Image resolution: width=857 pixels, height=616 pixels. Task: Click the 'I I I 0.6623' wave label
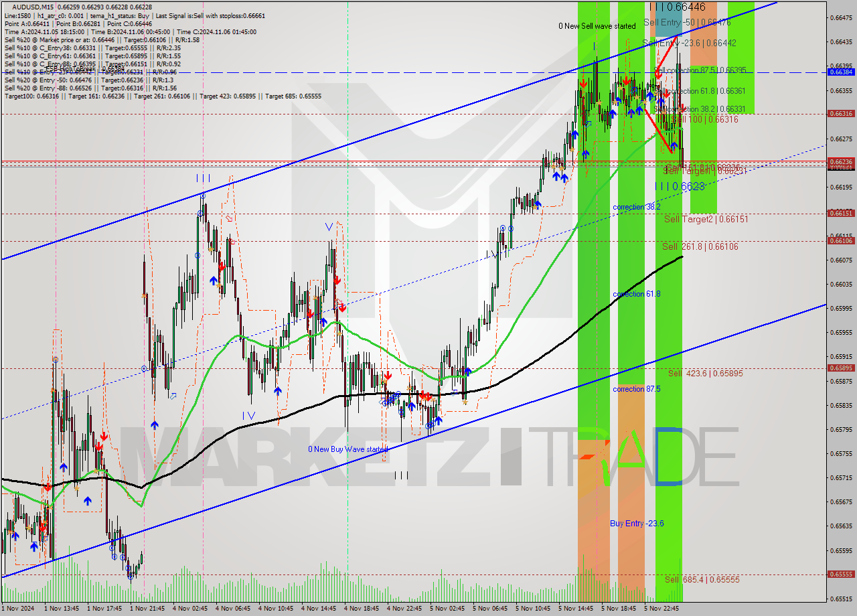coord(680,187)
